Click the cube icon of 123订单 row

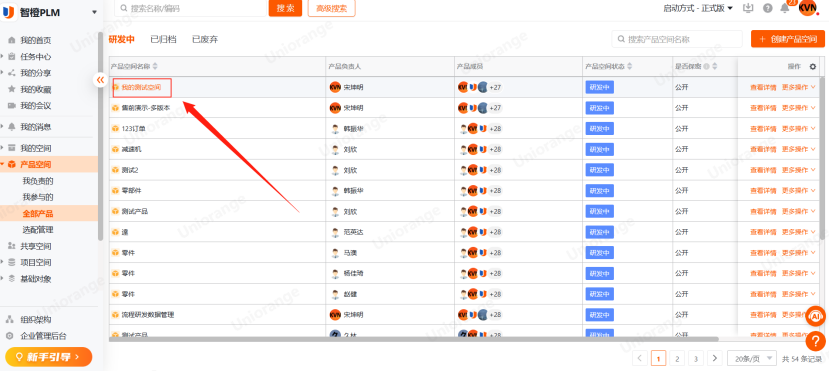(x=115, y=129)
